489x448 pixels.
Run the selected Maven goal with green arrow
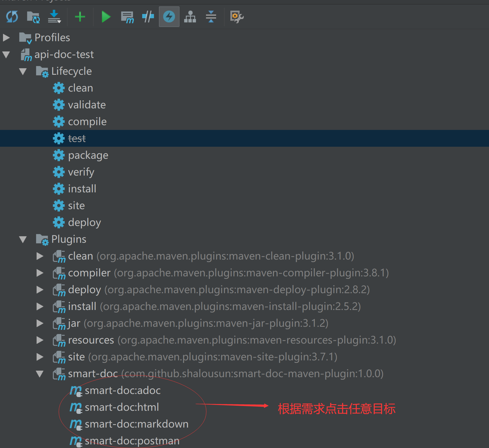106,17
